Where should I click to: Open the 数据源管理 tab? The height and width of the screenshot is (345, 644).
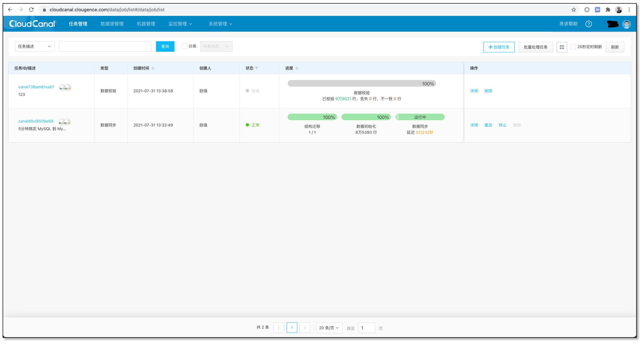tap(112, 24)
